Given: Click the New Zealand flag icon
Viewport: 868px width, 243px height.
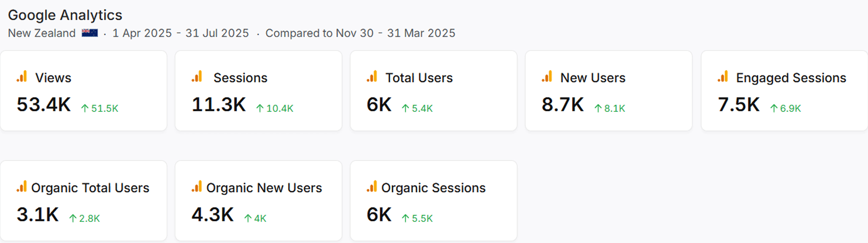Looking at the screenshot, I should coord(89,33).
